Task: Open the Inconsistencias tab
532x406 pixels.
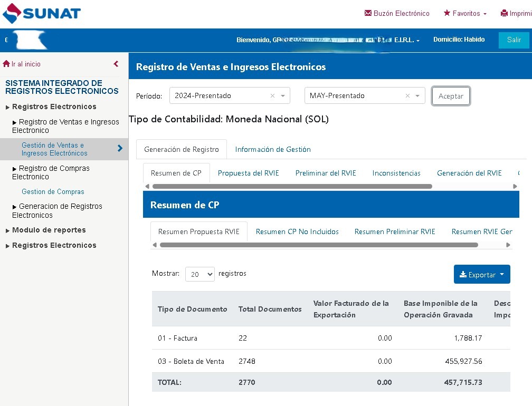Action: (x=396, y=173)
